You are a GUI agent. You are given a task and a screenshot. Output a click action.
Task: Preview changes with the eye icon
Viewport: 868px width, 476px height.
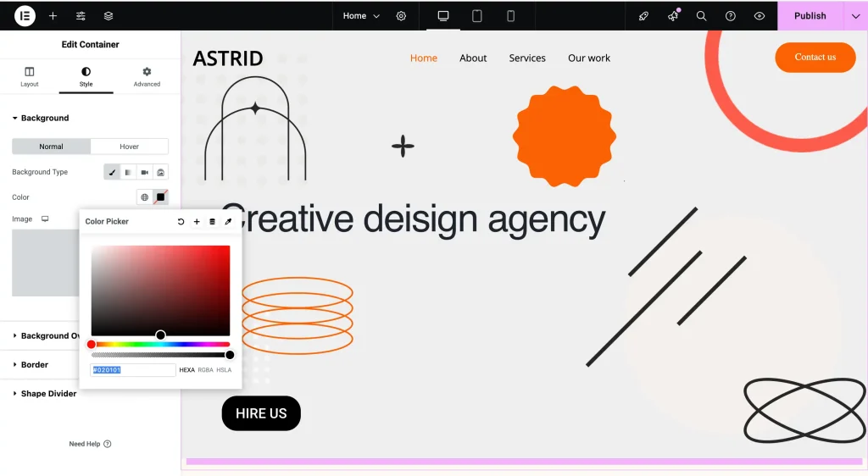759,16
